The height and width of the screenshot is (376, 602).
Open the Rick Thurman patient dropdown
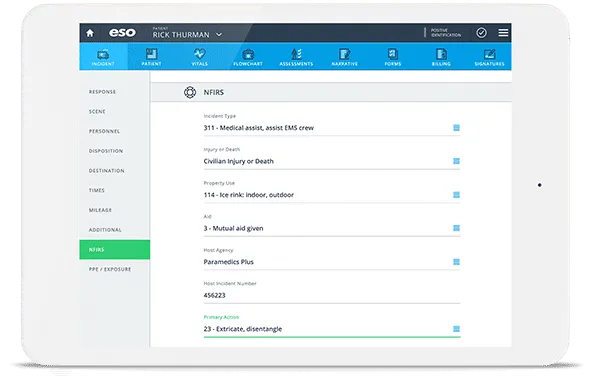pyautogui.click(x=187, y=33)
